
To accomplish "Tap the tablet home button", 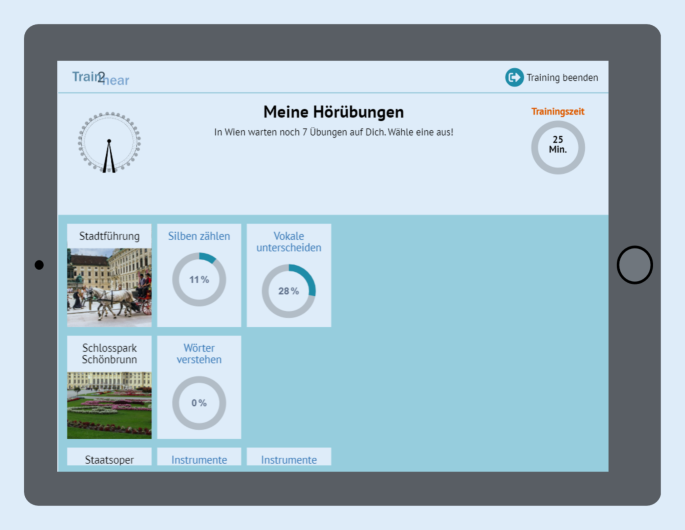I will point(635,265).
